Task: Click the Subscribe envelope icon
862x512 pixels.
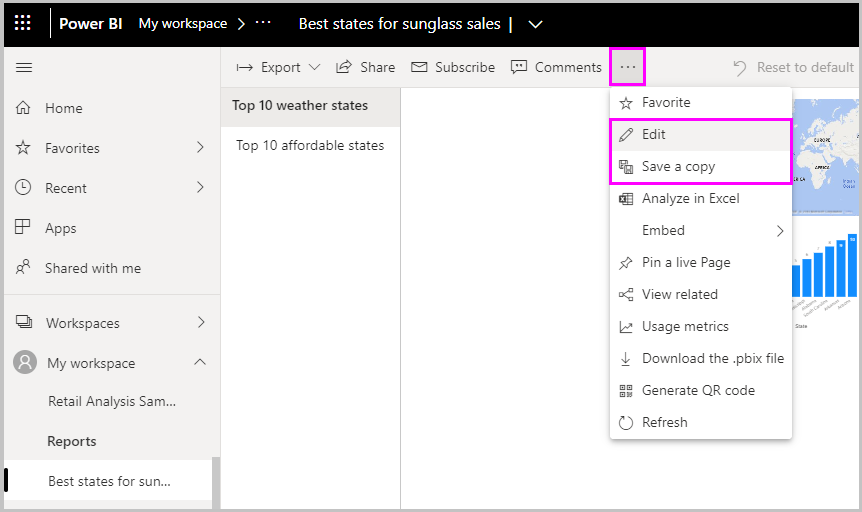Action: [419, 67]
